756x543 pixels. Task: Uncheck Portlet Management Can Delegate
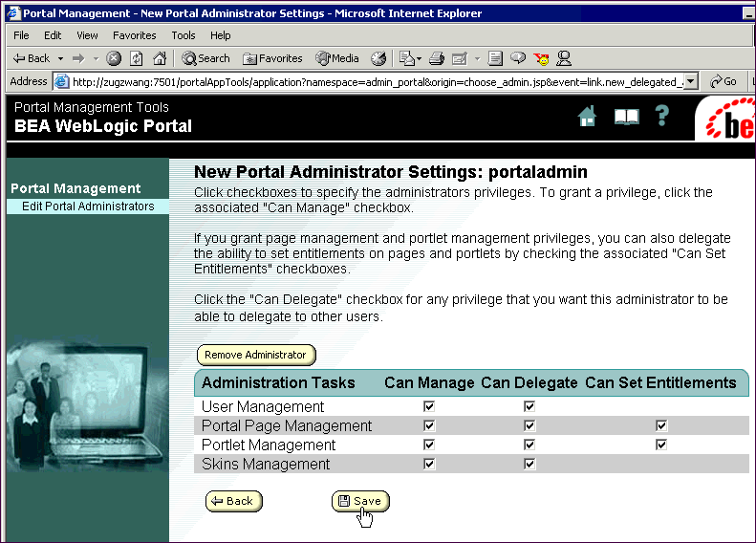pos(529,445)
